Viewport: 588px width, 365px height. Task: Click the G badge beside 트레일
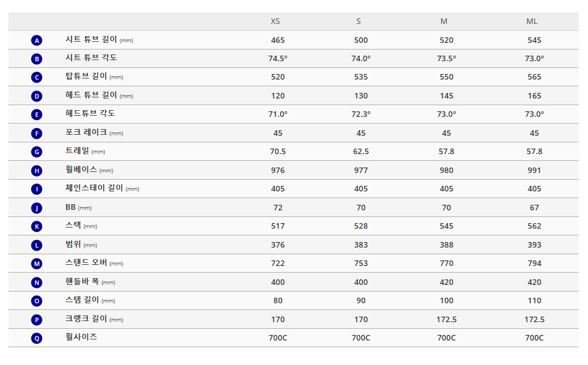[x=37, y=152]
